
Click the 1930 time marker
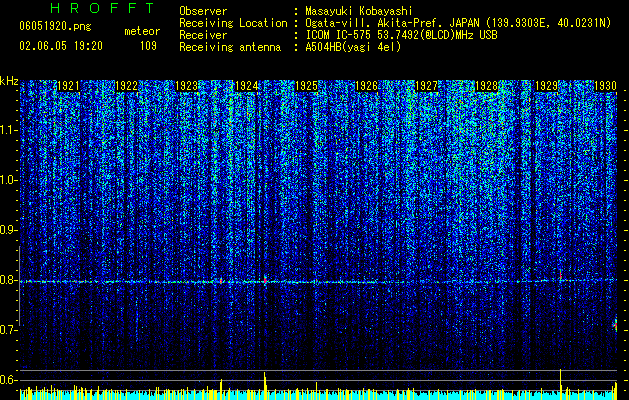pos(605,86)
